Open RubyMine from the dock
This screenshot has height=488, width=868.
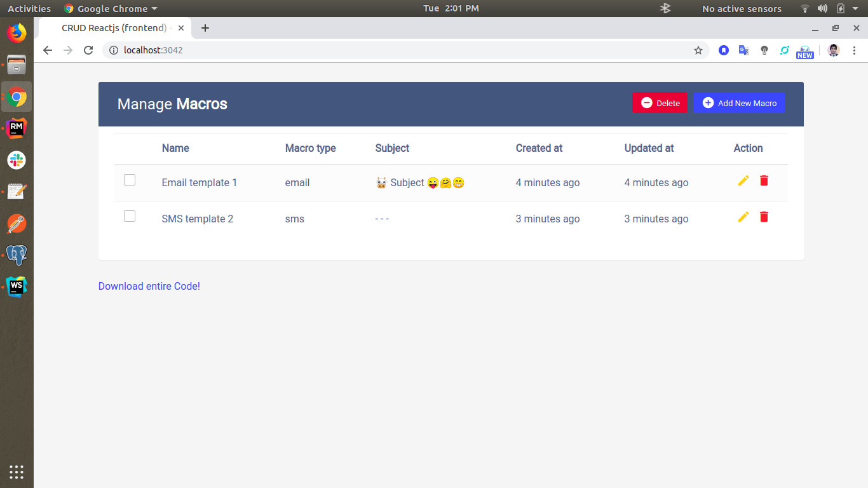tap(16, 128)
